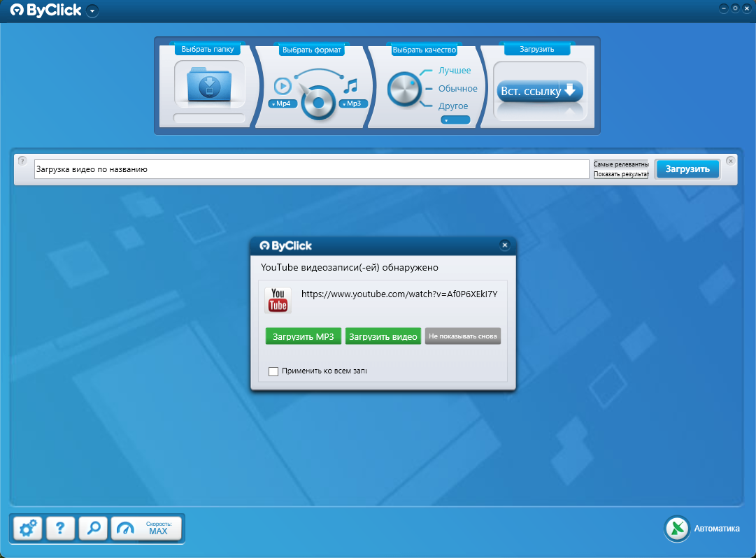The height and width of the screenshot is (558, 756).
Task: Turn the format selector dial
Action: [x=318, y=101]
